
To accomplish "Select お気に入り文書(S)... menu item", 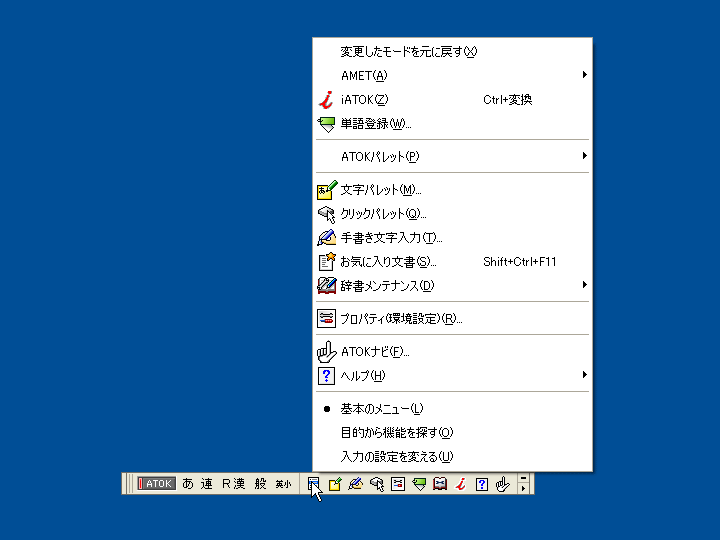I will click(452, 262).
